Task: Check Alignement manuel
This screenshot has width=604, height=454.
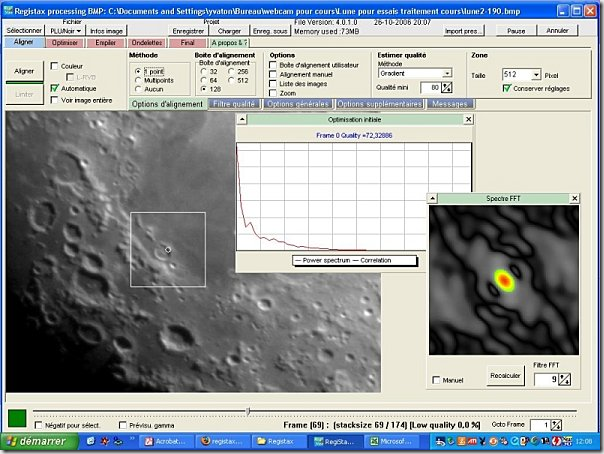Action: [273, 74]
